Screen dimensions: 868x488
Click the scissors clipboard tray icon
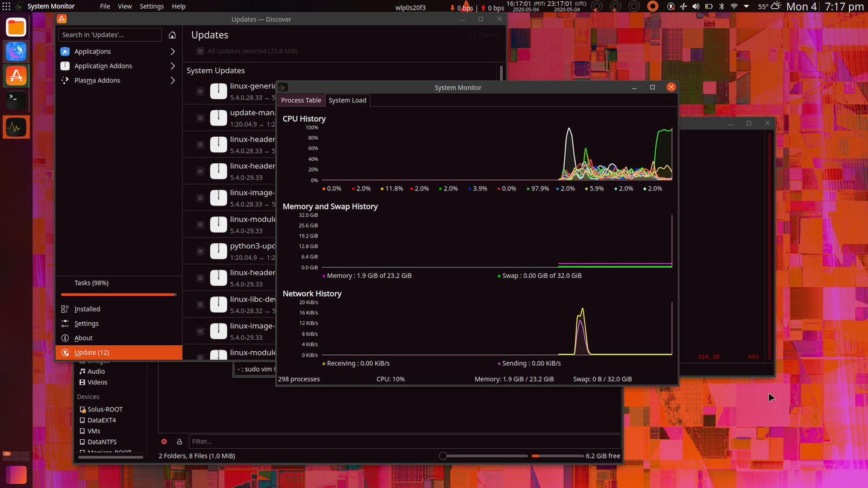(x=683, y=7)
